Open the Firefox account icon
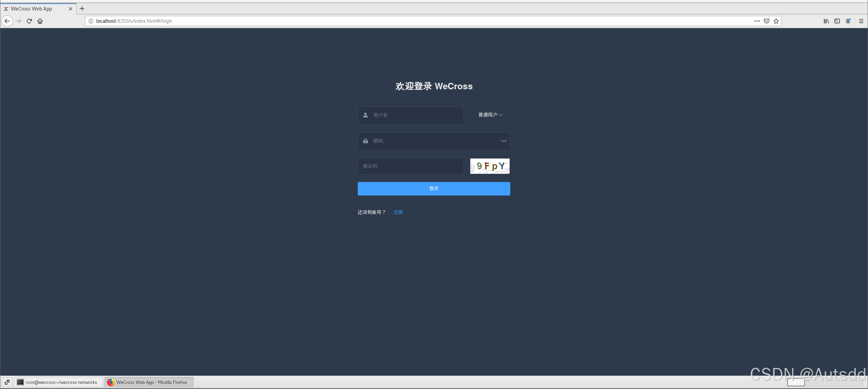This screenshot has height=389, width=868. pyautogui.click(x=848, y=21)
